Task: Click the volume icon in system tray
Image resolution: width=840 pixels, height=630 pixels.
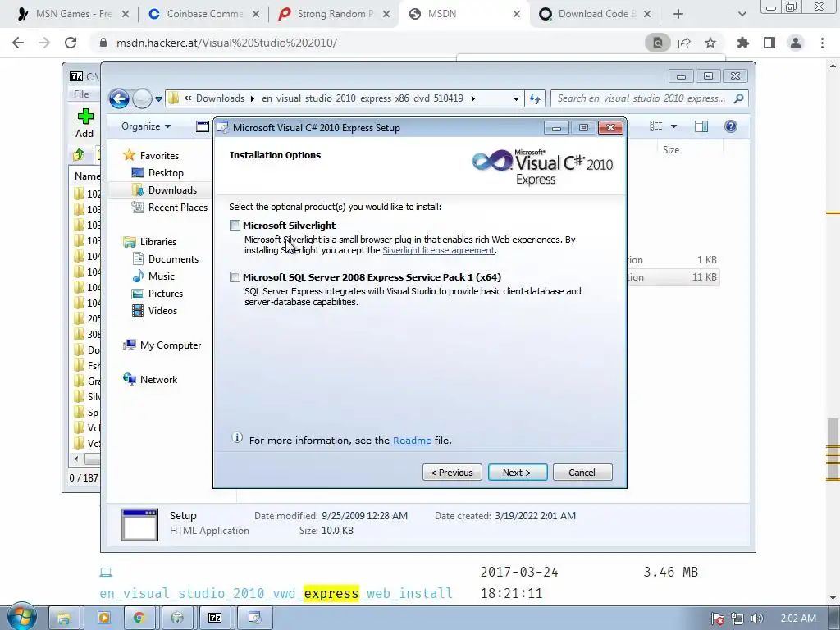Action: tap(757, 619)
